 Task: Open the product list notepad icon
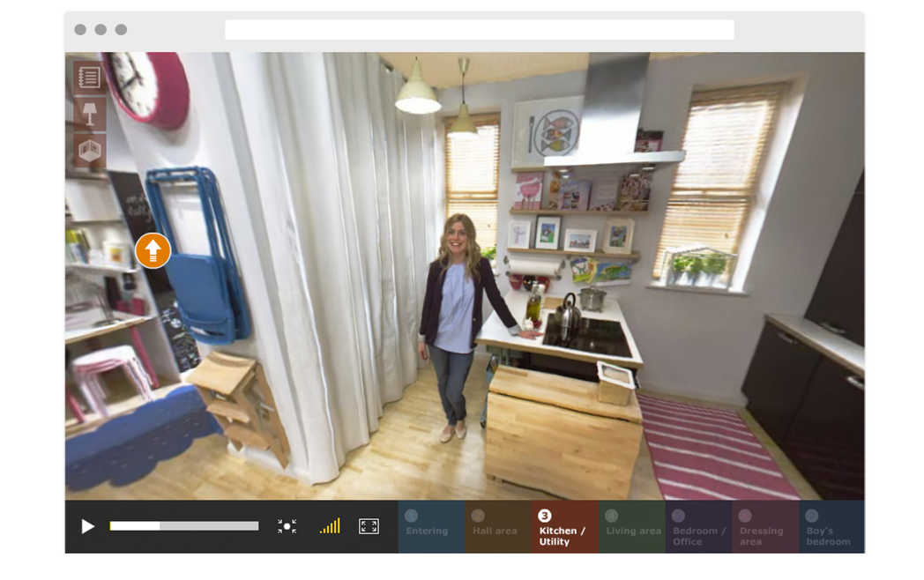90,78
